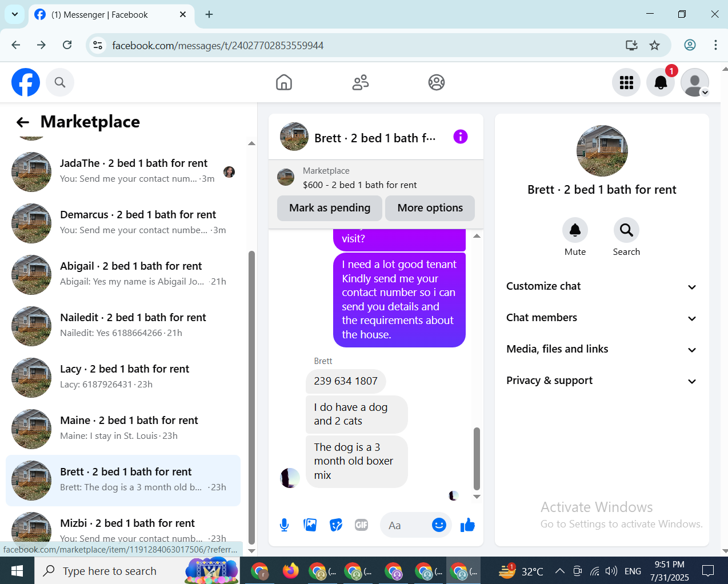Open the Firefox taskbar icon
728x584 pixels.
coord(290,571)
